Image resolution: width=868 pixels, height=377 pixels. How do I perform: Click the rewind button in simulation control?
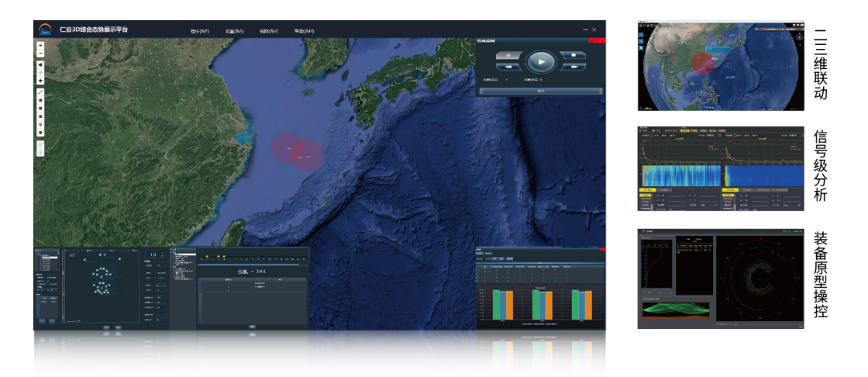pos(508,67)
